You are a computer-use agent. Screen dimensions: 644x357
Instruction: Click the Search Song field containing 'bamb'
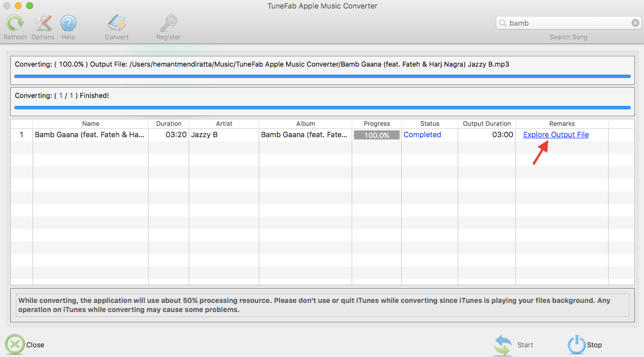(x=568, y=23)
